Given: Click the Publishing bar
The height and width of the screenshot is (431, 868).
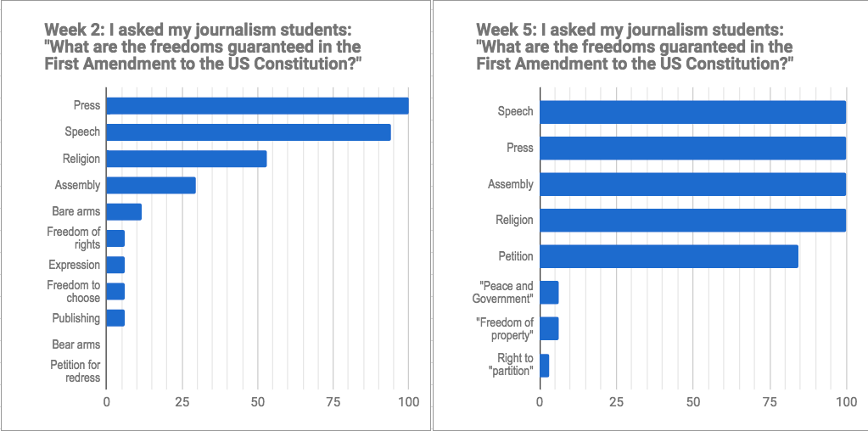Looking at the screenshot, I should [x=115, y=318].
